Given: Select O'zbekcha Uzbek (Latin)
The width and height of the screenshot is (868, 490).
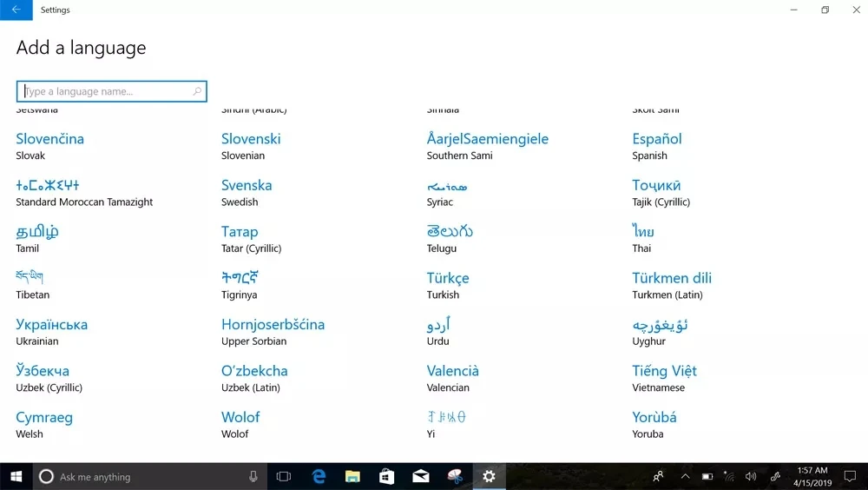Looking at the screenshot, I should pyautogui.click(x=254, y=379).
